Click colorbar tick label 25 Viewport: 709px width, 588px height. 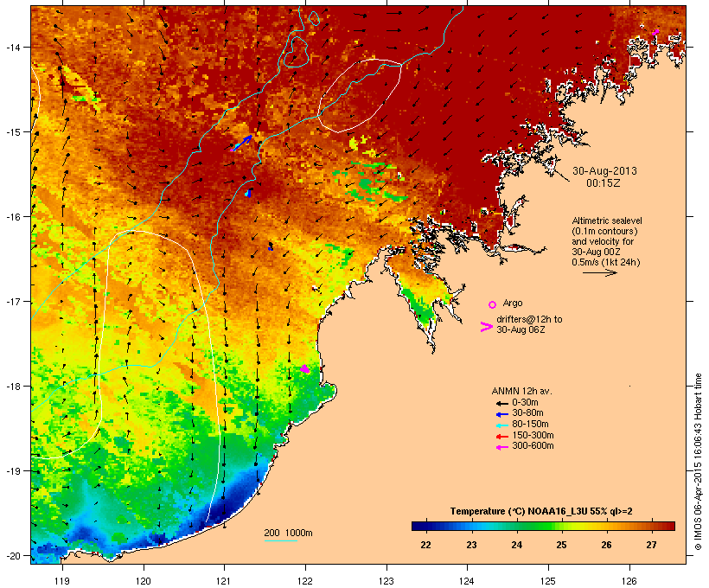coord(561,545)
